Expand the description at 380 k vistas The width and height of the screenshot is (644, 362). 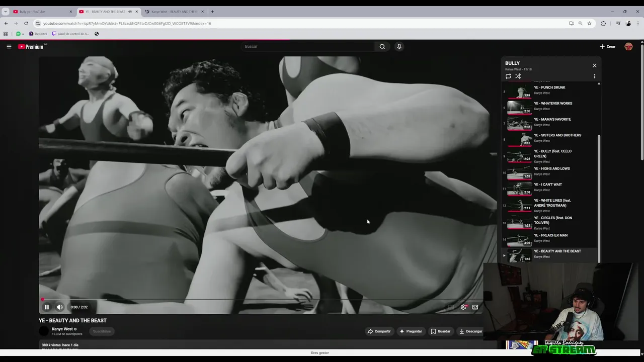coord(60,345)
